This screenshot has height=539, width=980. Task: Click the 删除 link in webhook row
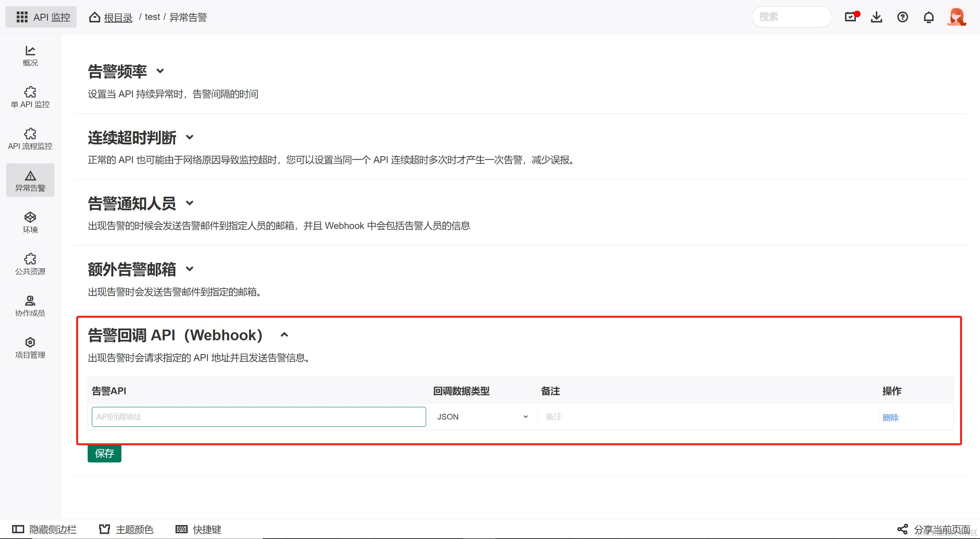tap(890, 418)
